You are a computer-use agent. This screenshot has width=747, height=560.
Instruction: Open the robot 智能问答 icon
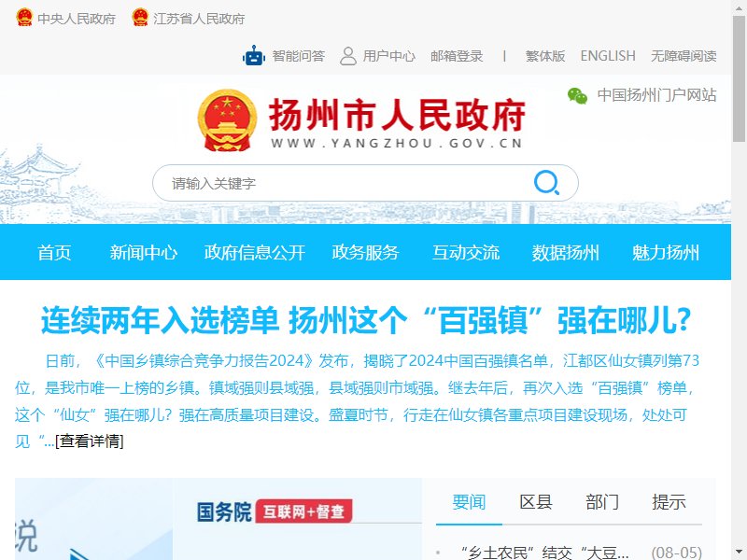point(254,56)
